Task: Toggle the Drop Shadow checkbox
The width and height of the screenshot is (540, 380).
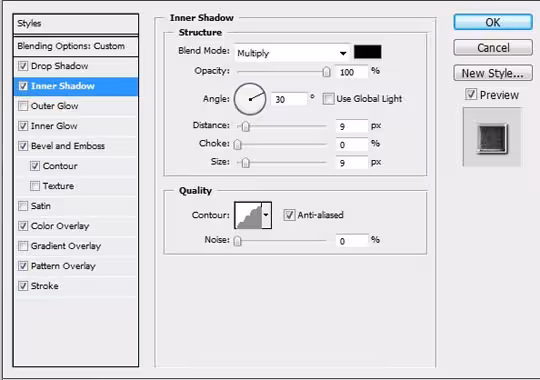Action: 23,66
